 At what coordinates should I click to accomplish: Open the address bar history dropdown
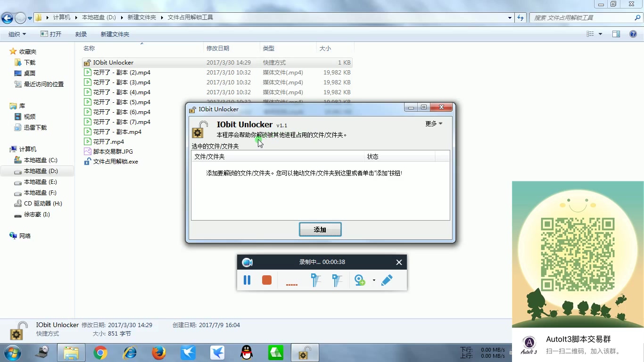510,17
